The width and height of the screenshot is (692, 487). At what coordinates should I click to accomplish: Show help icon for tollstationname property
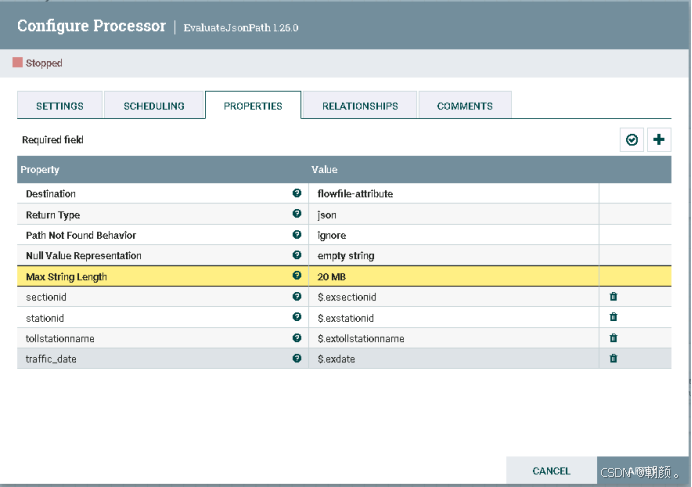coord(297,338)
